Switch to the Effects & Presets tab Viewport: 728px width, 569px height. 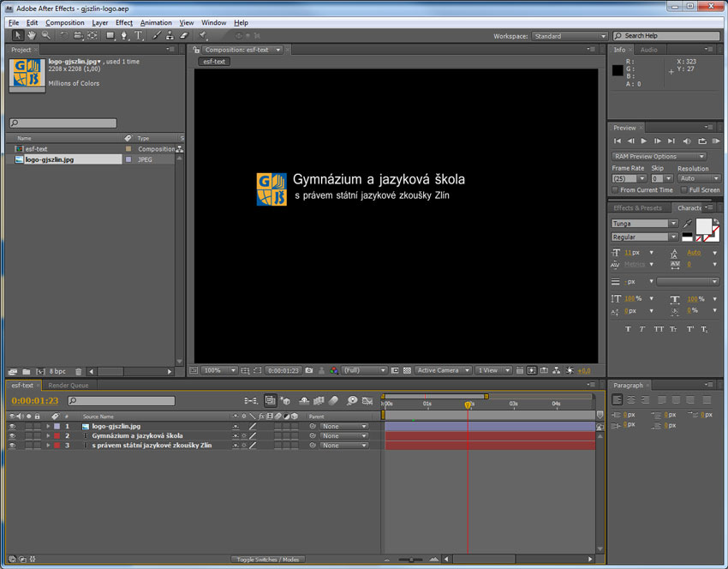tap(637, 208)
